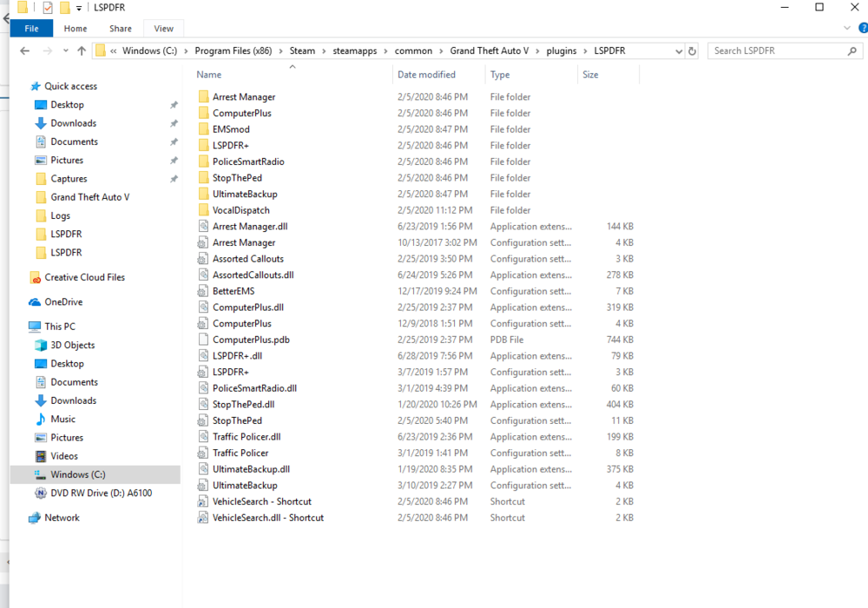Expand the ribbon with the chevron
This screenshot has width=868, height=608.
click(x=847, y=28)
